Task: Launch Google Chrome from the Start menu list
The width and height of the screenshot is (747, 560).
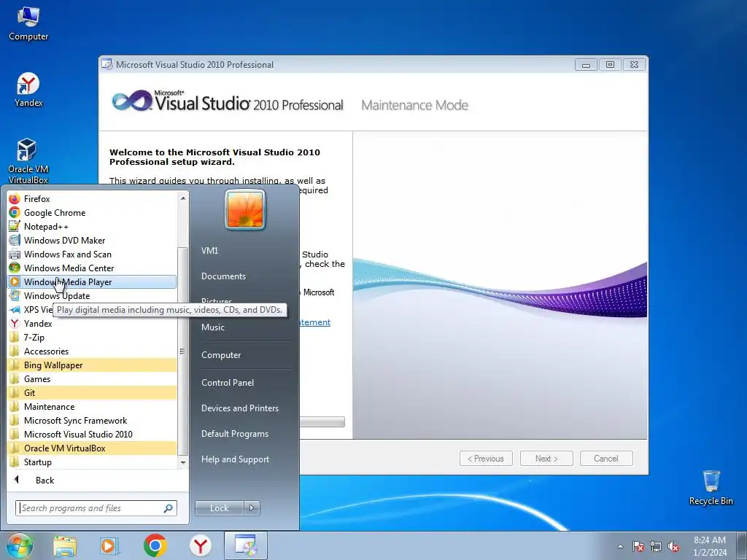Action: (x=92, y=213)
